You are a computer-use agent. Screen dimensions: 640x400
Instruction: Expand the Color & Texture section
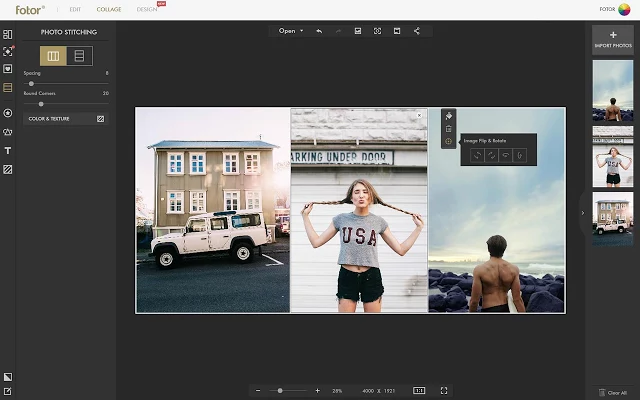pos(66,119)
